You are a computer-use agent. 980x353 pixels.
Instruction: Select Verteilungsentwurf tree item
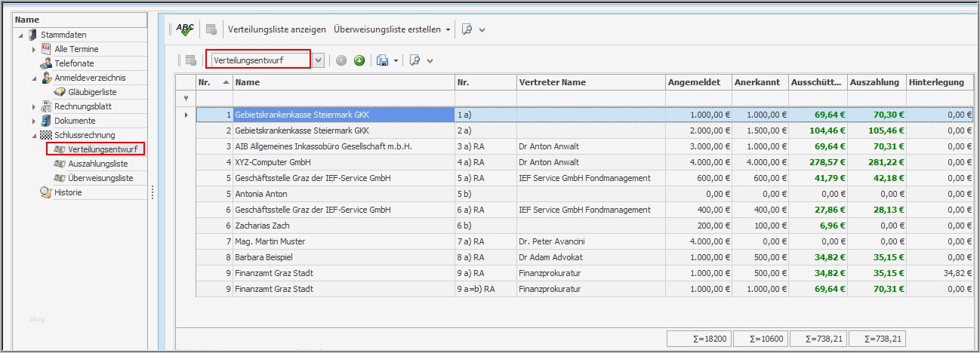click(103, 149)
